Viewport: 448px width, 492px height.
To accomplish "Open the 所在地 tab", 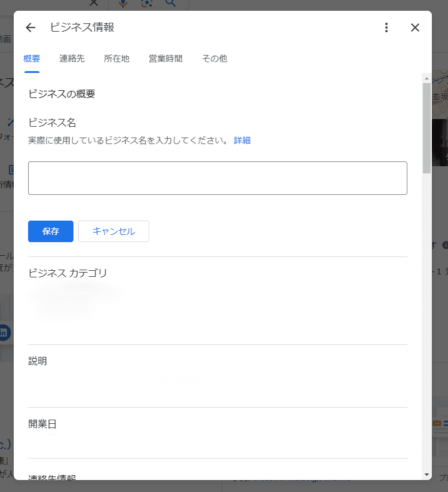I will tap(116, 59).
